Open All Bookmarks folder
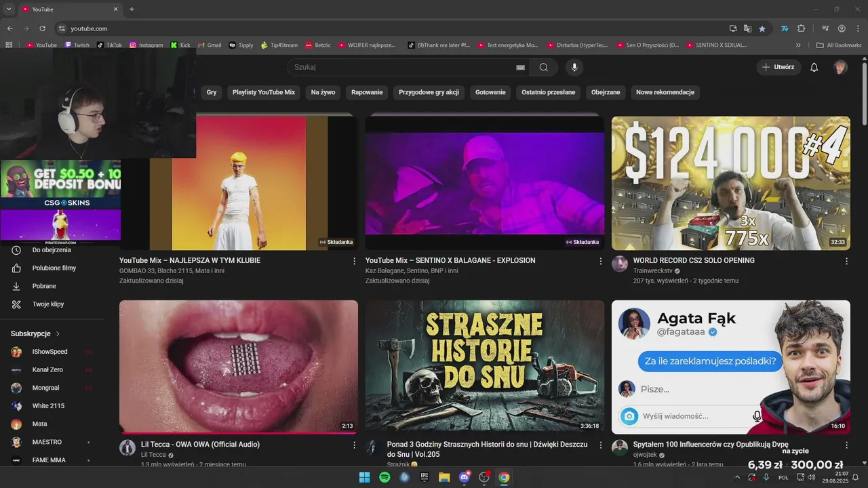This screenshot has height=488, width=868. click(x=839, y=45)
